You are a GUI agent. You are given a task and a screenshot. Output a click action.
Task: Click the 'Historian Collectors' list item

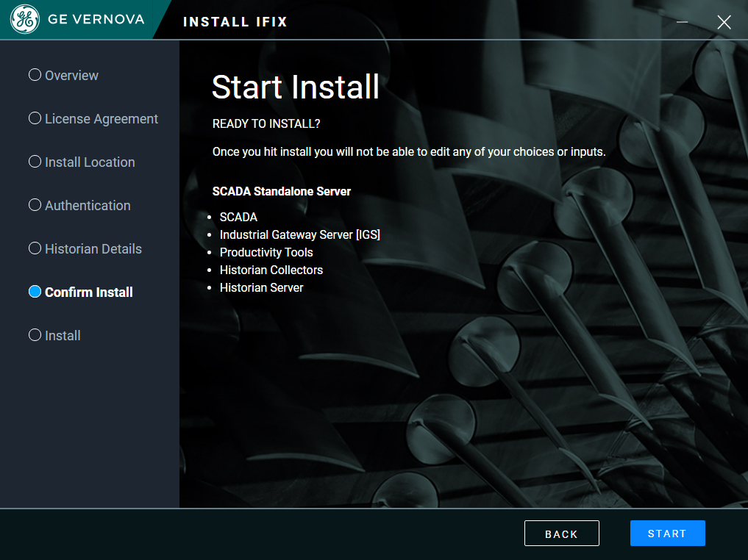271,270
